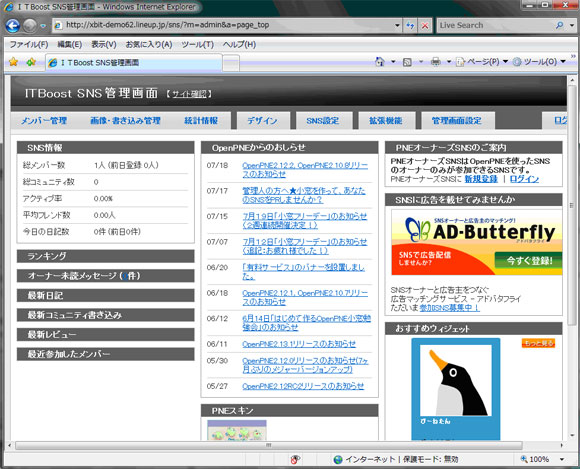Select the ITBoost SNS管理画面 browser tab

tap(134, 63)
